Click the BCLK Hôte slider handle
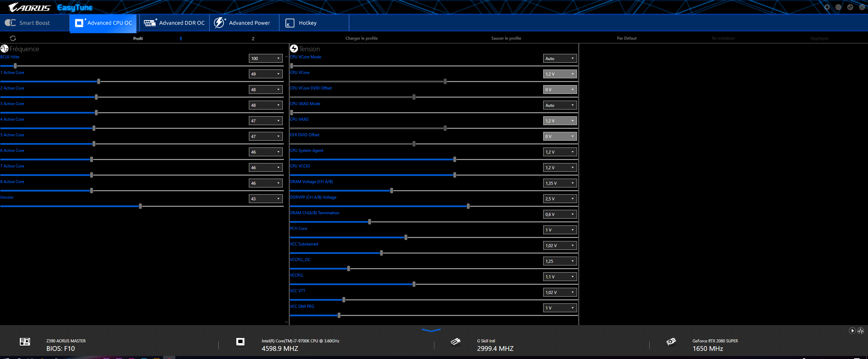Image resolution: width=868 pixels, height=359 pixels. (x=15, y=66)
